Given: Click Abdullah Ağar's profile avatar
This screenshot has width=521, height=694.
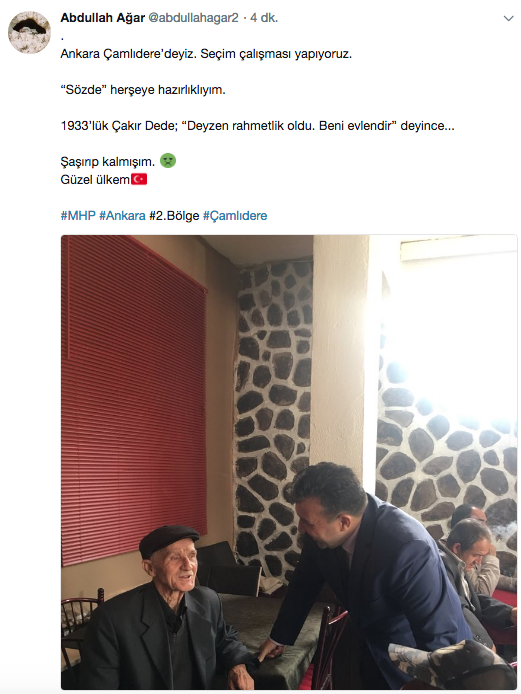Looking at the screenshot, I should [29, 32].
